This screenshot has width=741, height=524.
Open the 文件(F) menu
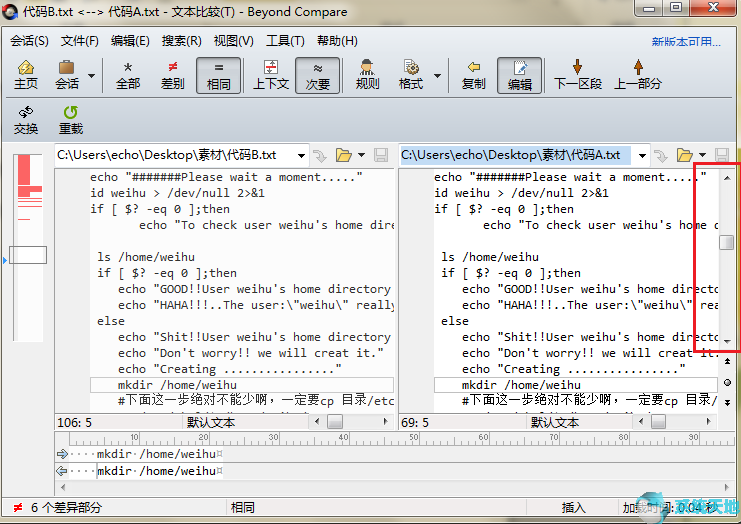79,41
